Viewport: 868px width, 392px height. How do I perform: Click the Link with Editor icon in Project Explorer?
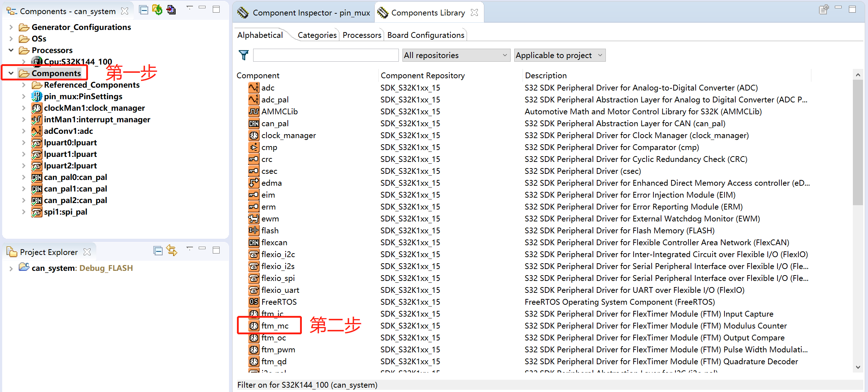172,251
